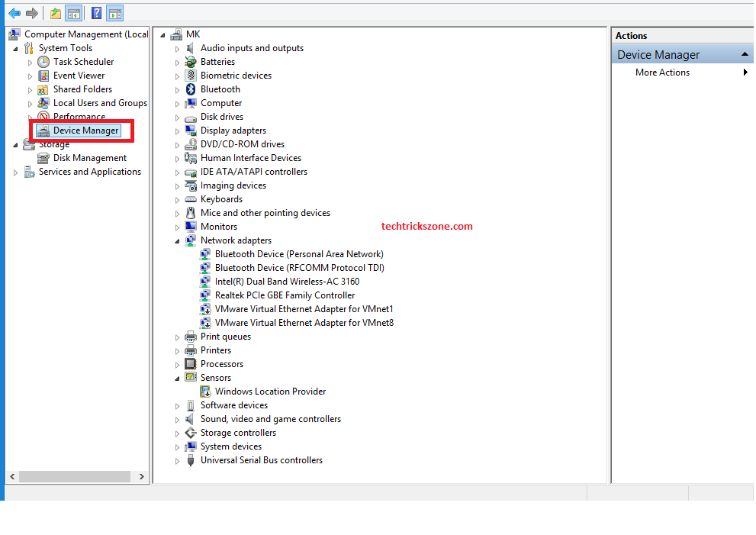Collapse the Network adapters category
756x535 pixels.
click(178, 241)
